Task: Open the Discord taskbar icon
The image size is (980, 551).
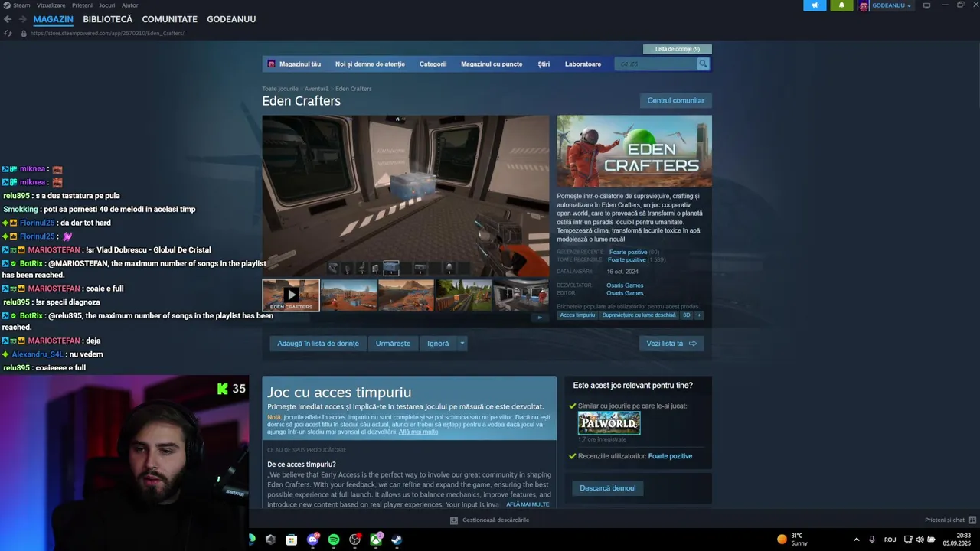Action: pos(312,540)
